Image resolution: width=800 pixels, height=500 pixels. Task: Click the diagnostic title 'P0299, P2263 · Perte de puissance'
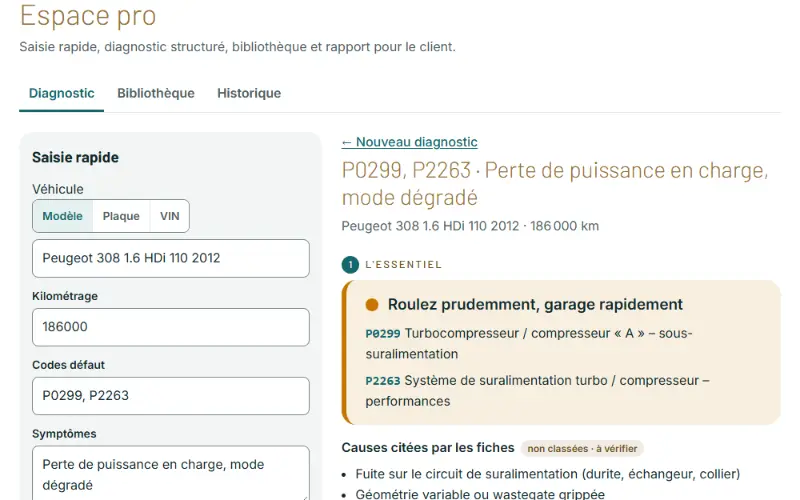pyautogui.click(x=555, y=184)
